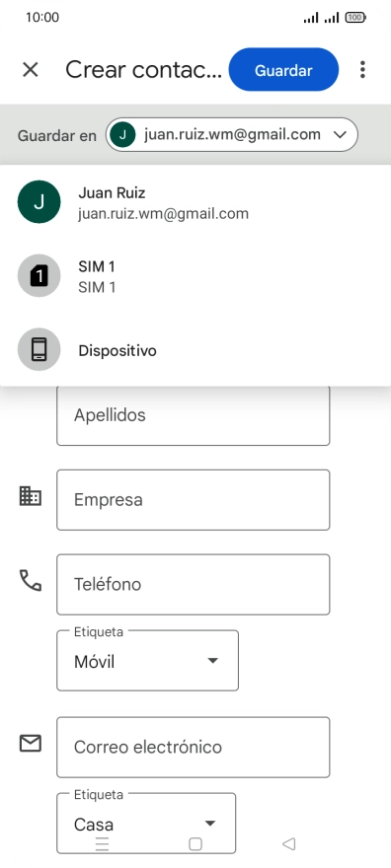This screenshot has height=868, width=391.
Task: Tap the SIM 1 card icon
Action: pyautogui.click(x=39, y=275)
